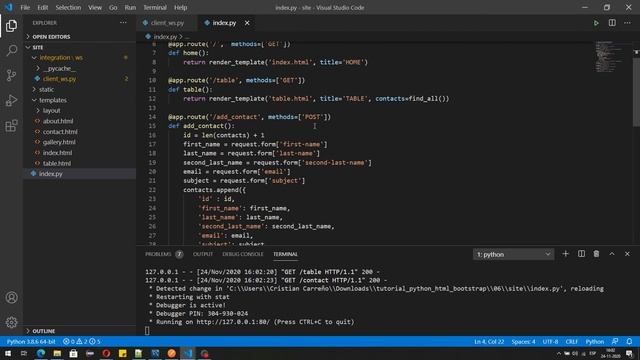Switch to client_ws.py editor tab

(x=167, y=23)
